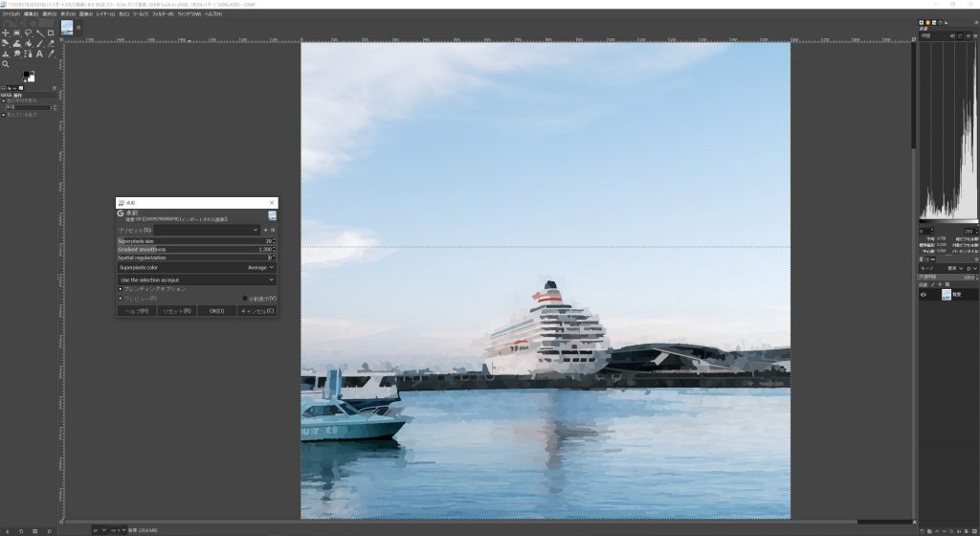Select the Text tool (A icon)
Viewport: 980px width, 536px height.
point(39,54)
